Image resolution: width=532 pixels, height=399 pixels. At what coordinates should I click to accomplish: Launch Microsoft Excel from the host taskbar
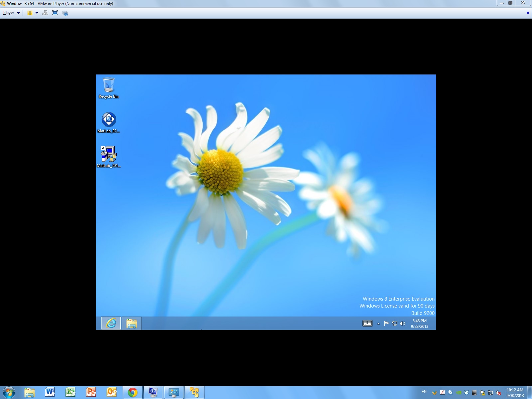click(70, 392)
